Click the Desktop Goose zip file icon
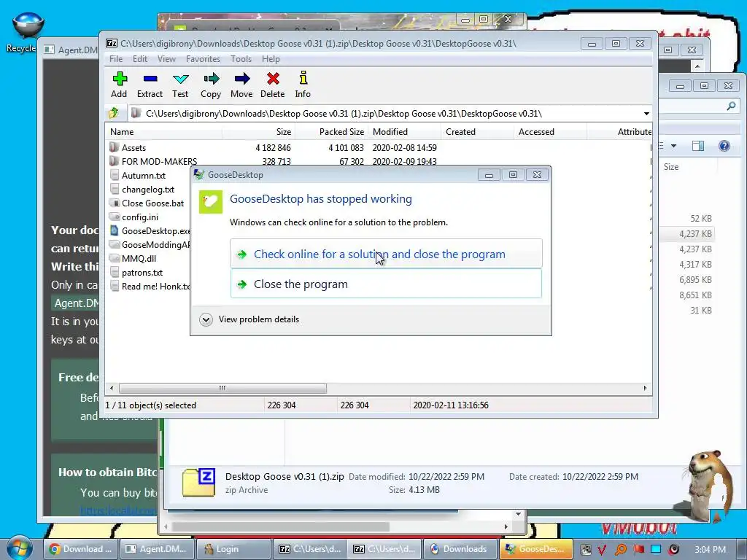 tap(198, 483)
